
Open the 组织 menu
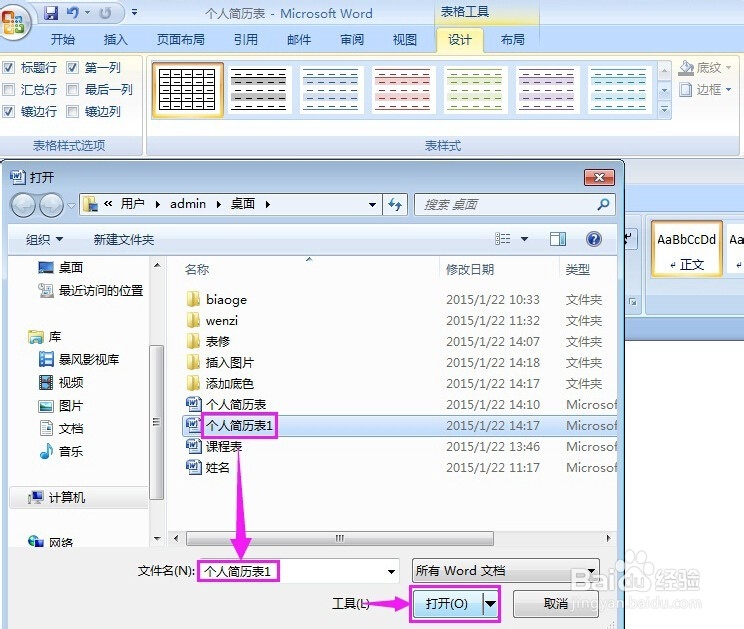44,240
